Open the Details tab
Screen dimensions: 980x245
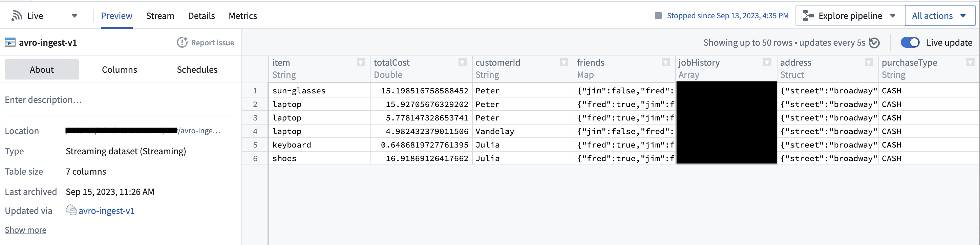201,16
